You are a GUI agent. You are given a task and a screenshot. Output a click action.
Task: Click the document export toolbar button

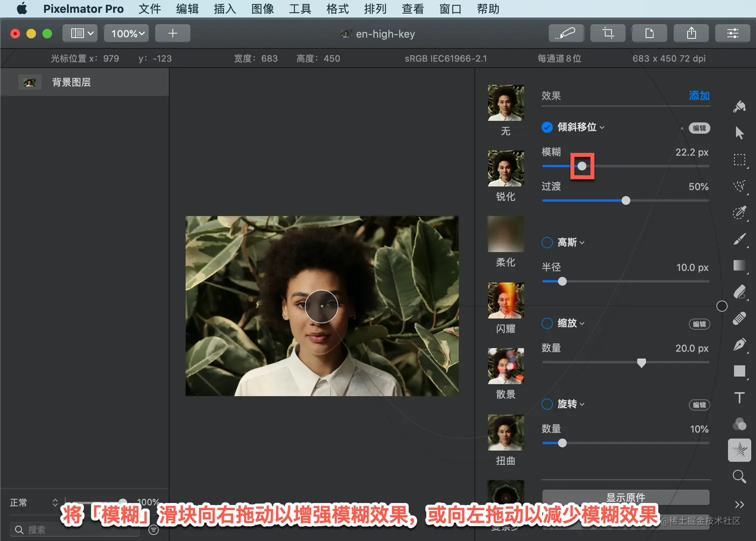[x=649, y=33]
